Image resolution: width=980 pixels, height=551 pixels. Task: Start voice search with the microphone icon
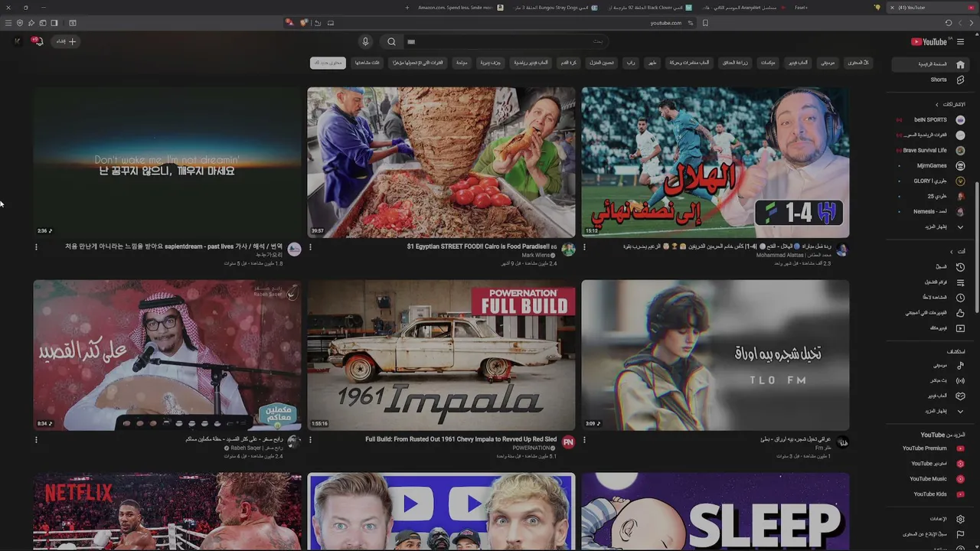pos(365,42)
